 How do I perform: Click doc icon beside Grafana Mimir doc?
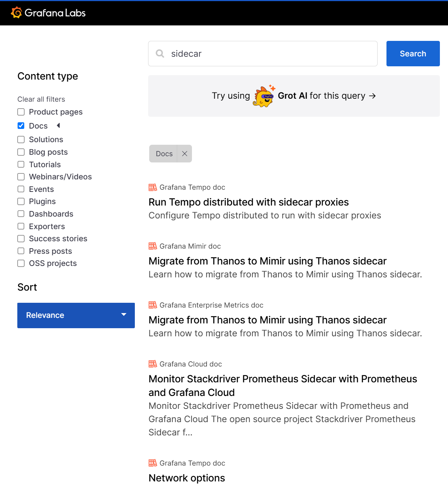point(153,246)
